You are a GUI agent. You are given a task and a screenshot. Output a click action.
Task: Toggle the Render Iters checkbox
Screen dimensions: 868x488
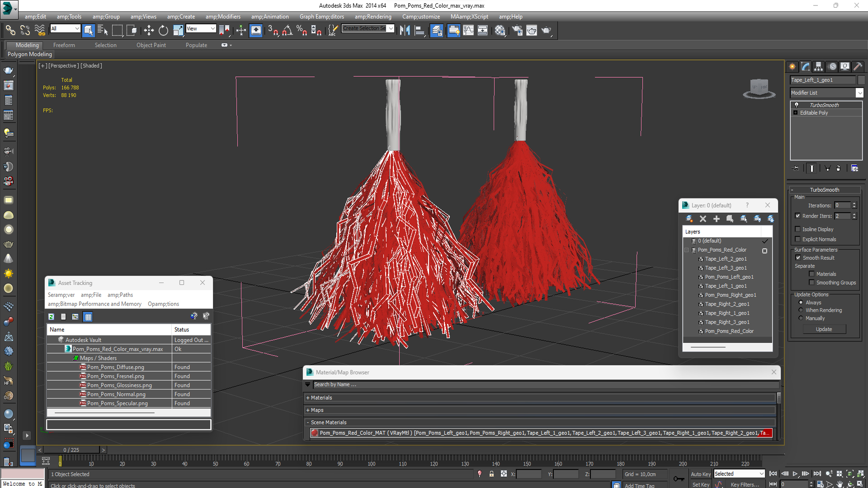click(797, 216)
